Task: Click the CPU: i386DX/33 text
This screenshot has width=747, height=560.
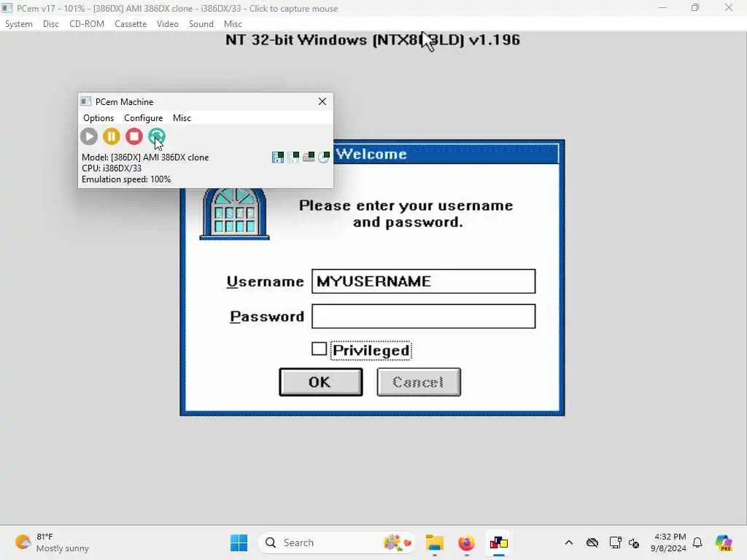Action: click(112, 168)
